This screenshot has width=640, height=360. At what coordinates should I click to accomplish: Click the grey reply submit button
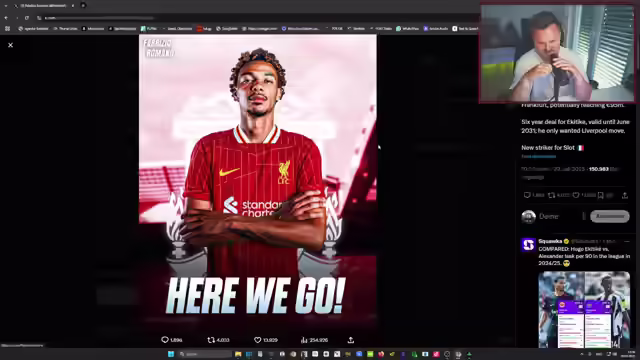click(609, 216)
